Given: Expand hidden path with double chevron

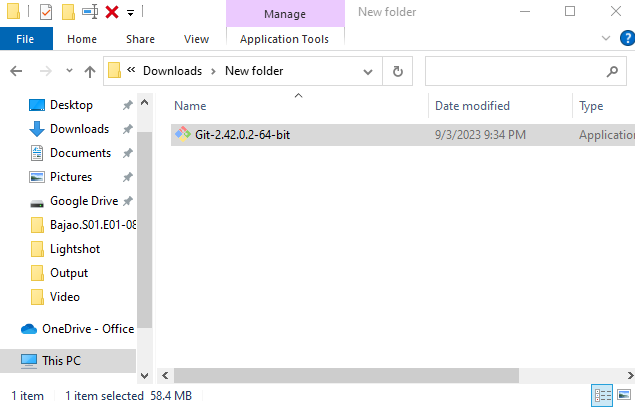Looking at the screenshot, I should click(131, 70).
